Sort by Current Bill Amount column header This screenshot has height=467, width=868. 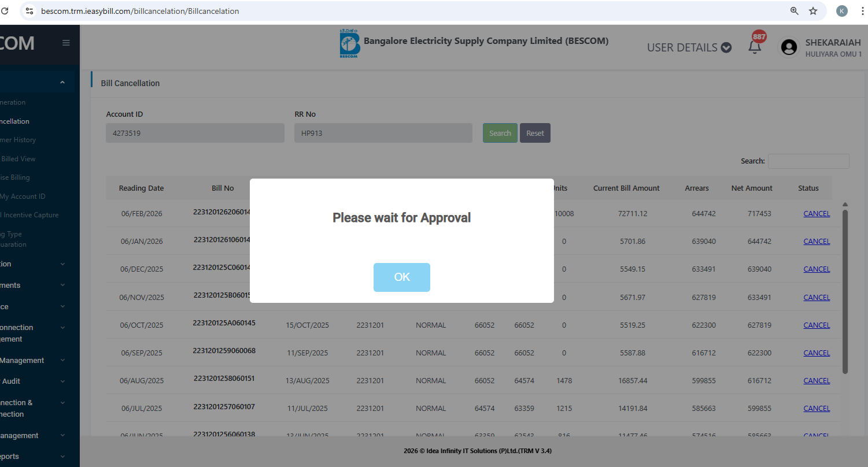point(626,188)
